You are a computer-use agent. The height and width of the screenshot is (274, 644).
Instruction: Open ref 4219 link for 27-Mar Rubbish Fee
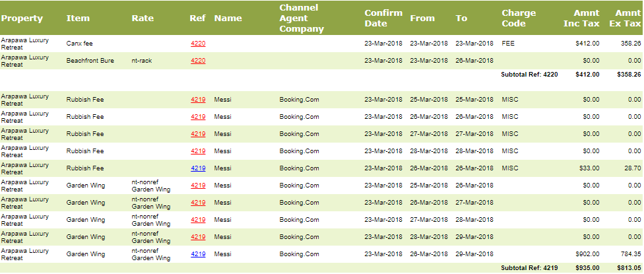coord(198,134)
